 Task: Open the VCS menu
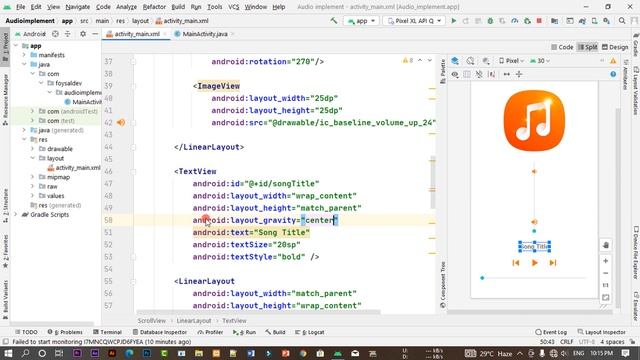[x=233, y=7]
